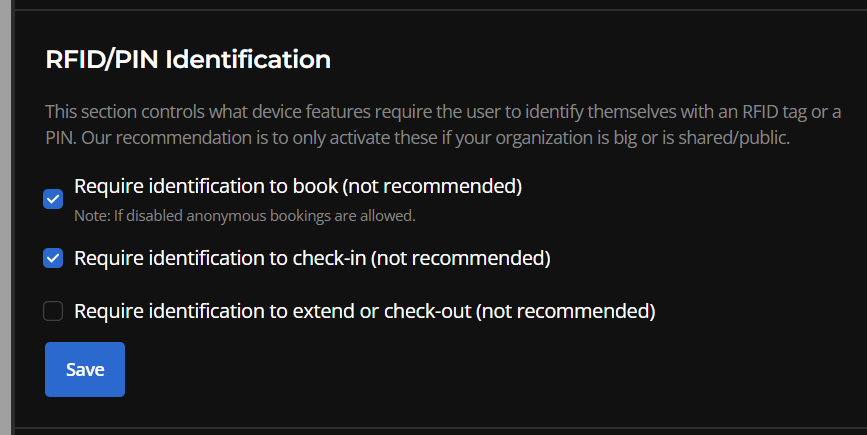Disable Require identification to check-in checkbox
867x435 pixels.
tap(53, 259)
